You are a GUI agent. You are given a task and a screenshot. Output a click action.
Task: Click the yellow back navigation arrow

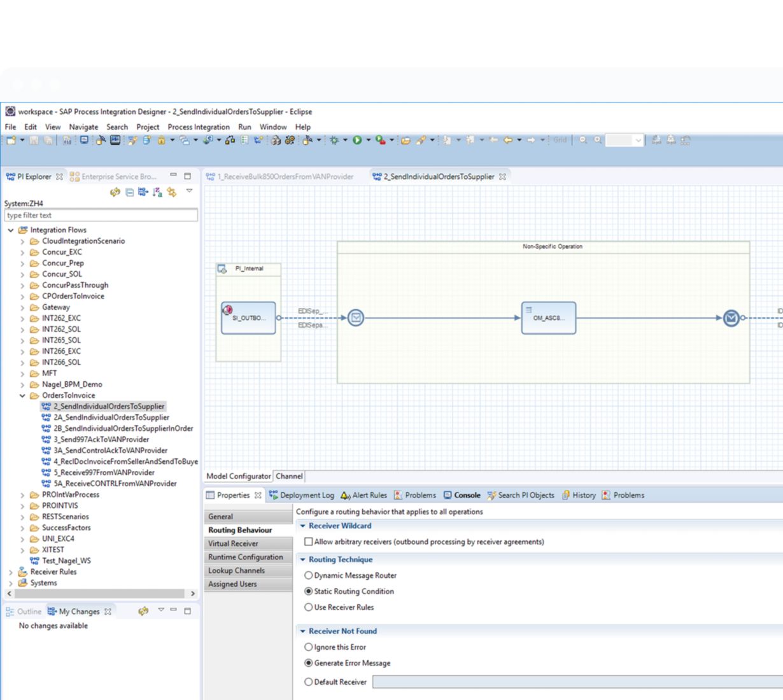tap(508, 140)
